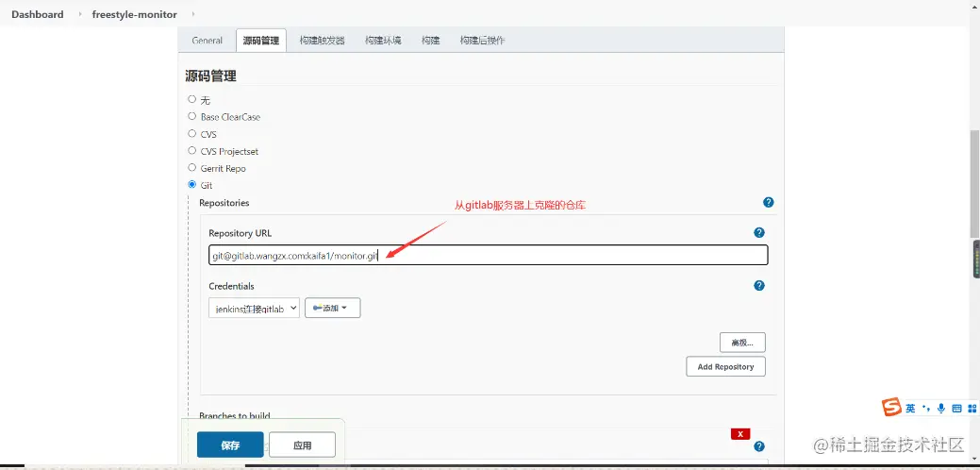980x470 pixels.
Task: Open the Sogou soft keyboard icon
Action: 956,408
